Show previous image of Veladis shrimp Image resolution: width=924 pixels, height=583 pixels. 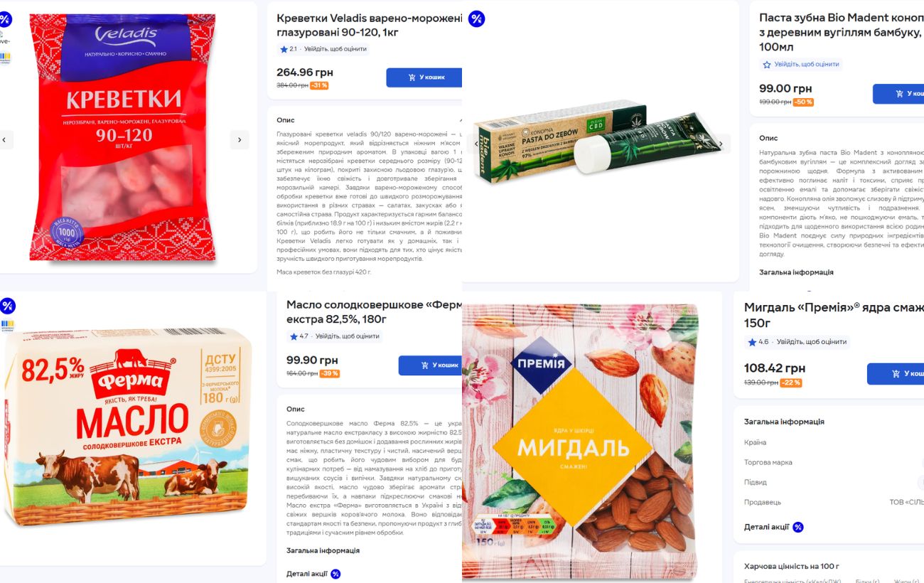tap(5, 140)
